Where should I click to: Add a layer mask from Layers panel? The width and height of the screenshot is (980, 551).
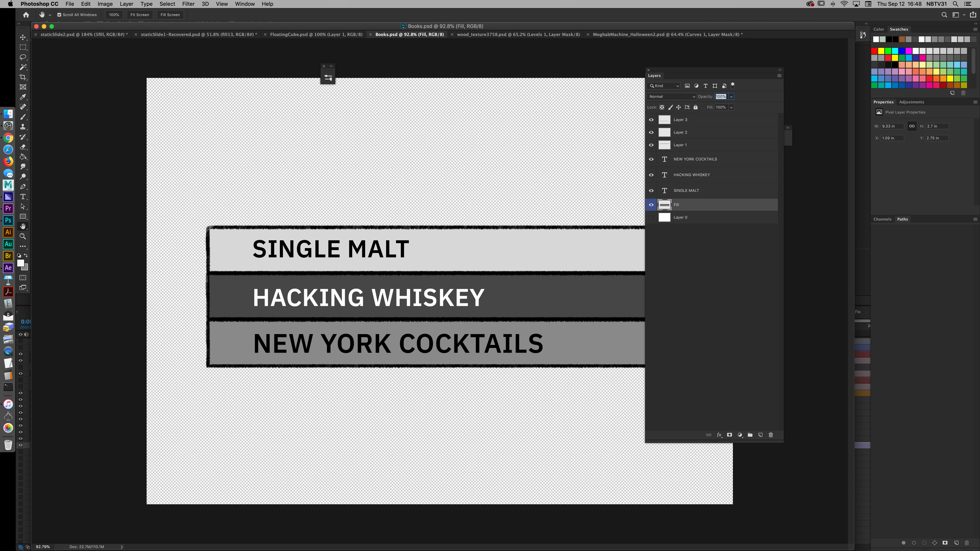729,435
